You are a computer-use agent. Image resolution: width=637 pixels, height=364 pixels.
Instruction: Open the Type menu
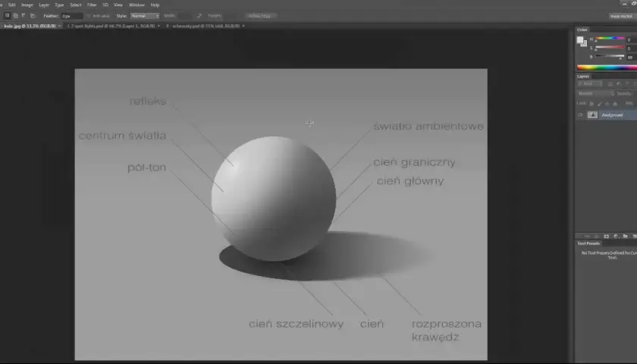pyautogui.click(x=59, y=5)
